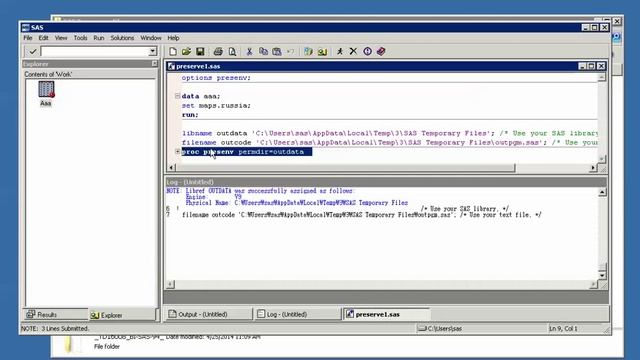The height and width of the screenshot is (360, 640).
Task: Open the Edit menu
Action: (43, 38)
